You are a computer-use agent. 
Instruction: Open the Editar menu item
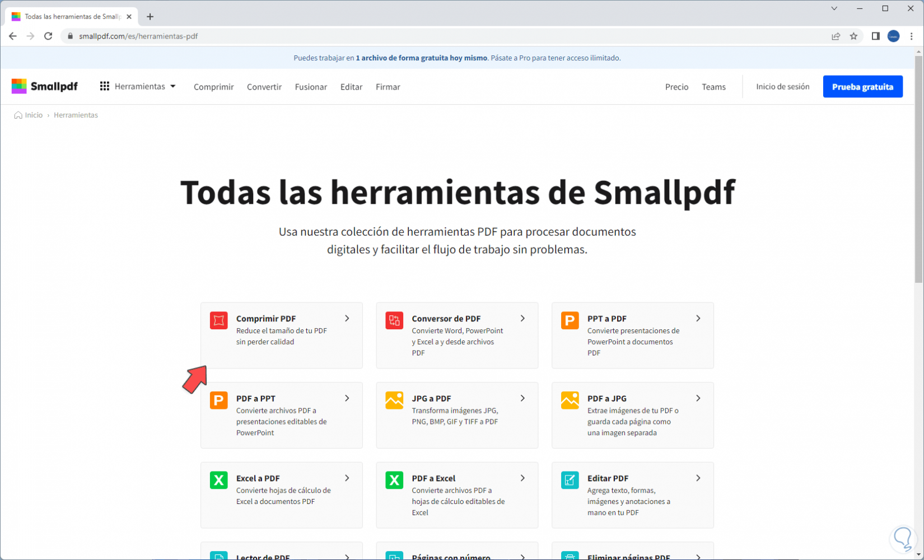(351, 87)
